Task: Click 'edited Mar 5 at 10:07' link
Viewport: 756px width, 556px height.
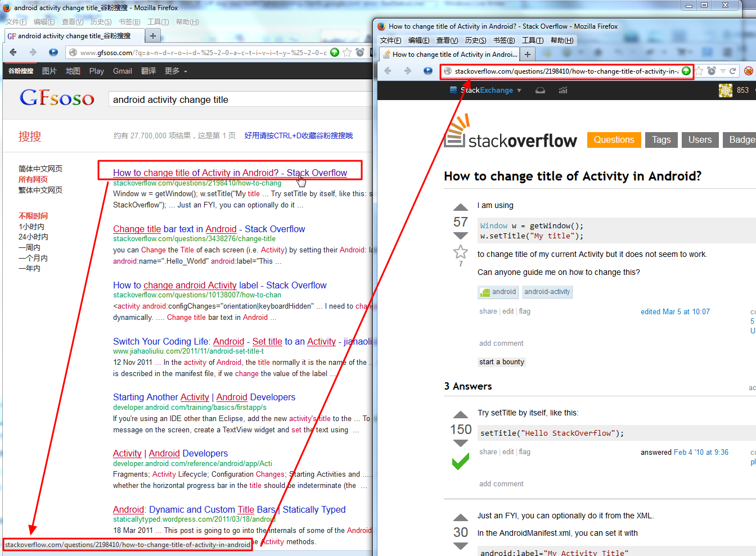Action: click(x=675, y=311)
